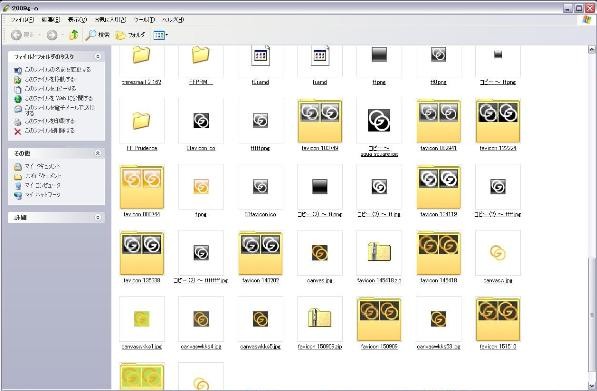Expand the 詳細 section
597x391 pixels.
[98, 217]
